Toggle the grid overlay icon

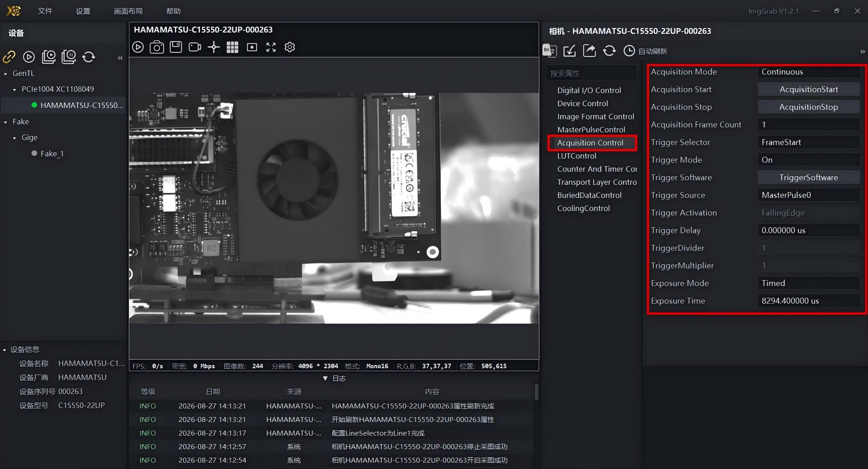(x=232, y=47)
